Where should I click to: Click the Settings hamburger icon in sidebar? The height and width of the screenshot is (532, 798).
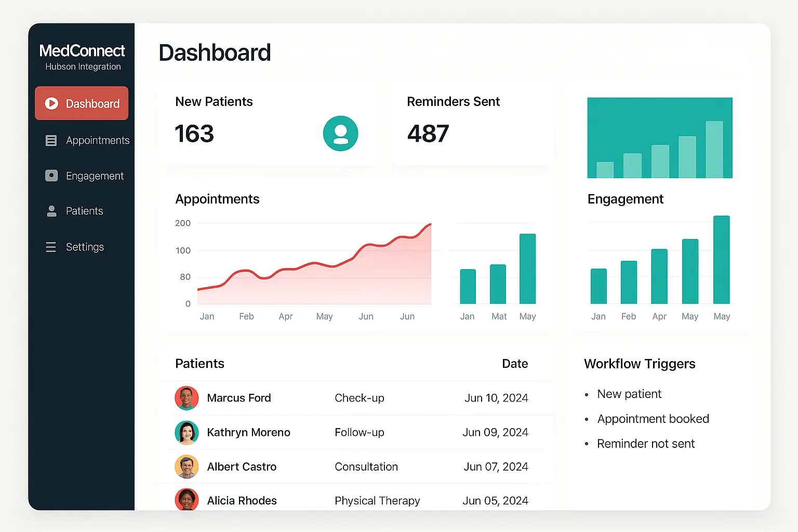click(x=51, y=247)
